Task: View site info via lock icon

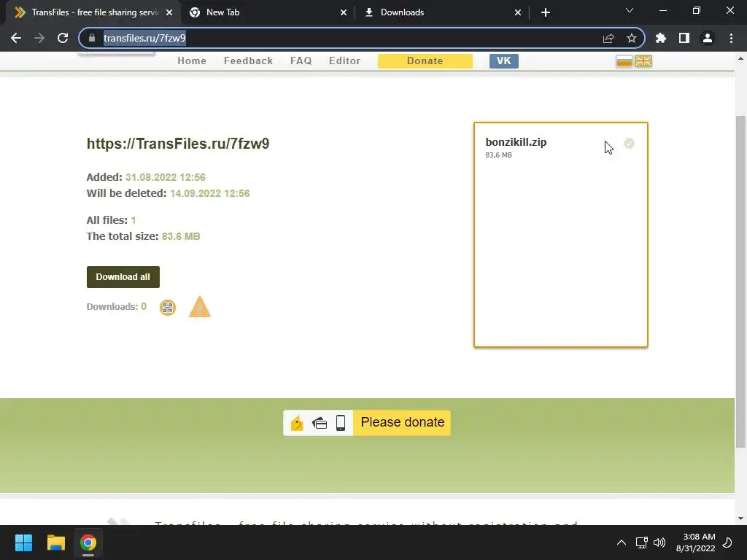Action: click(92, 38)
